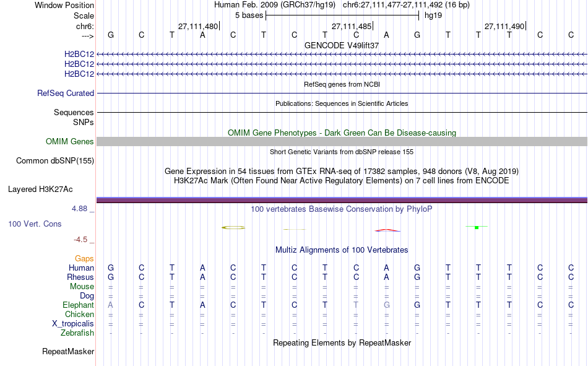Viewport: 588px width, 366px height.
Task: Click the Human Feb. 2009 (GRCh37/hg19) assembly text
Action: click(275, 5)
